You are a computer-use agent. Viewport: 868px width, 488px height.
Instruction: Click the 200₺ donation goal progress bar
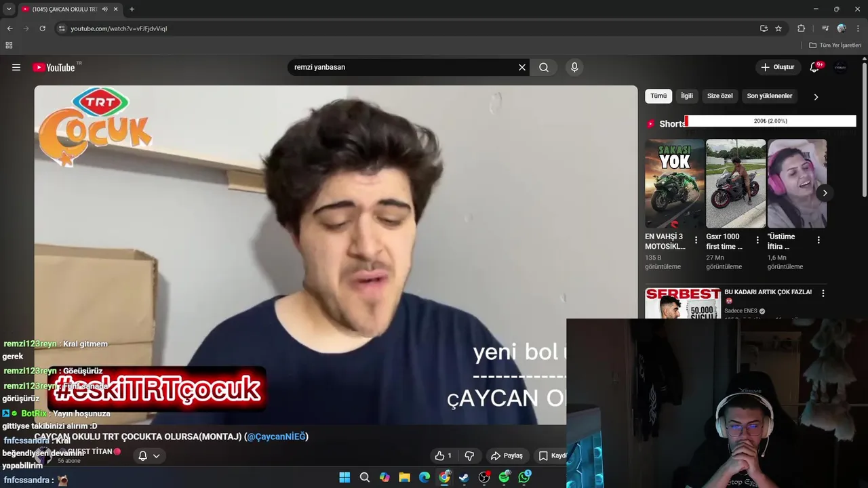[x=770, y=121]
